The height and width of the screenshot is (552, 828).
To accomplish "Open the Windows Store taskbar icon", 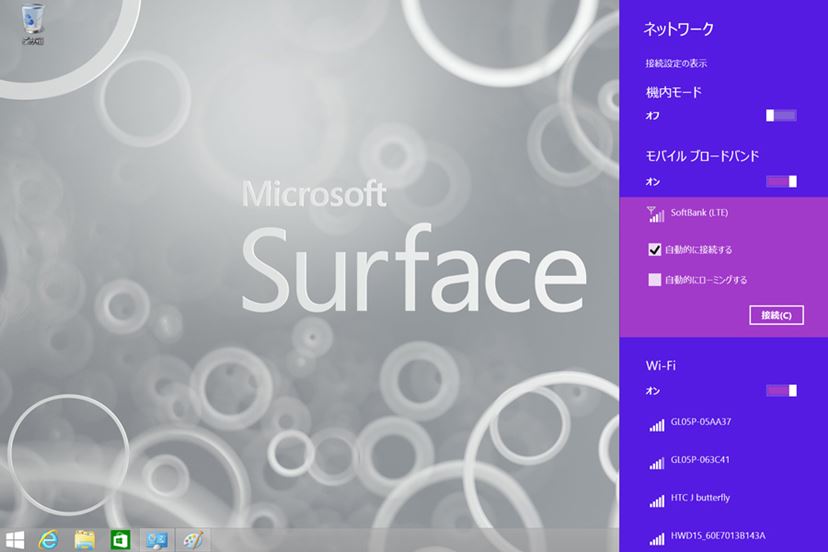I will click(x=120, y=540).
